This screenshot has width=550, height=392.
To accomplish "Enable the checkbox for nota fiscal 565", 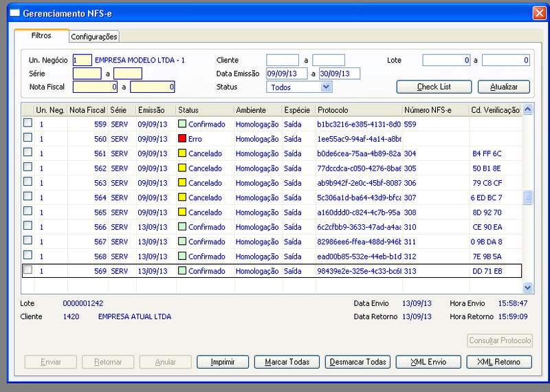I will tap(27, 211).
